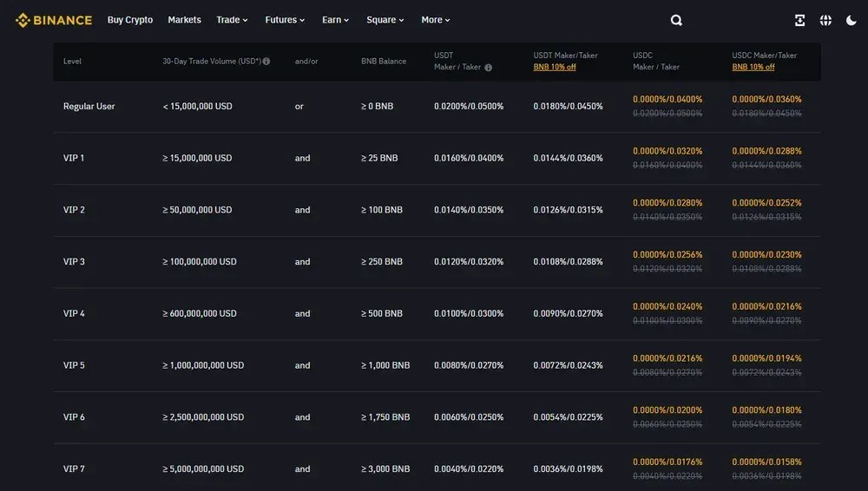
Task: Click the < 15,000,000 USD volume cell
Action: [x=197, y=107]
